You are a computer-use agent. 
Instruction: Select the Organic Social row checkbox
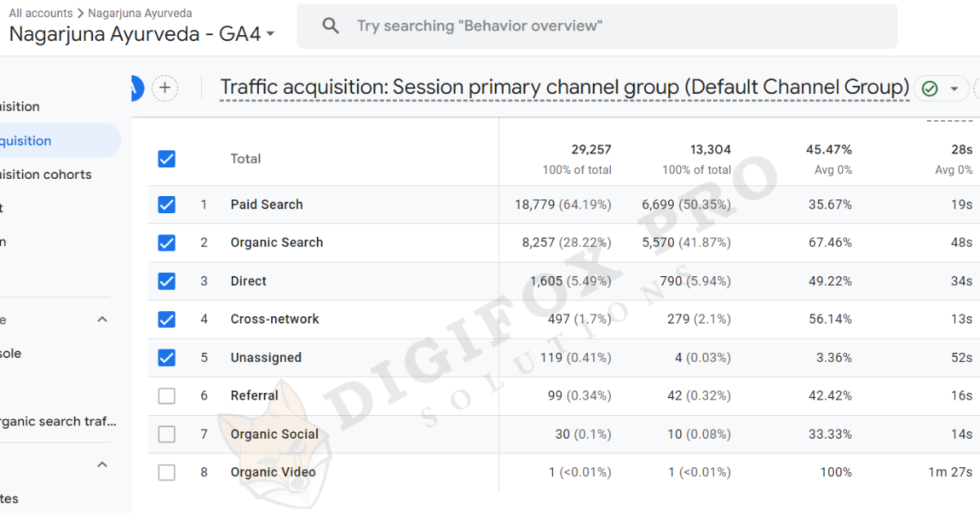(x=167, y=435)
